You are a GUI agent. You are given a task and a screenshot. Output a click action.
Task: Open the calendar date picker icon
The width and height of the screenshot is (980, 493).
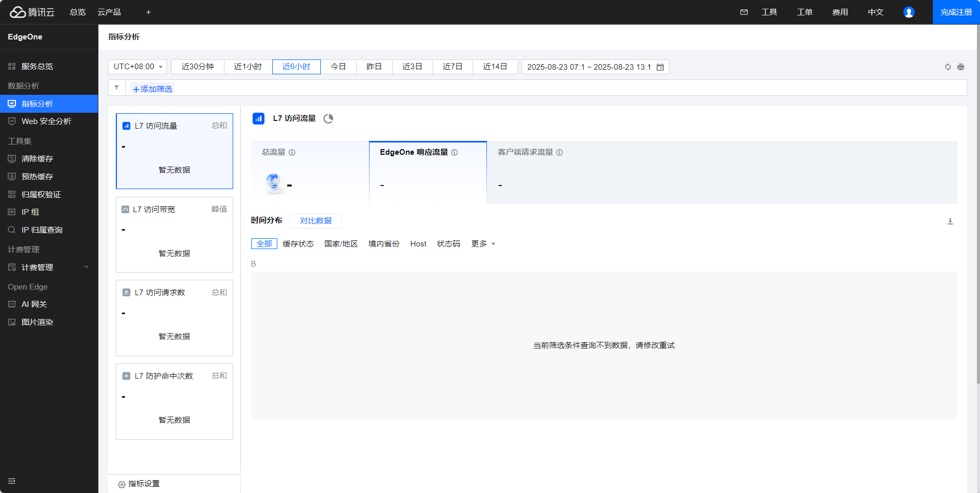tap(660, 67)
